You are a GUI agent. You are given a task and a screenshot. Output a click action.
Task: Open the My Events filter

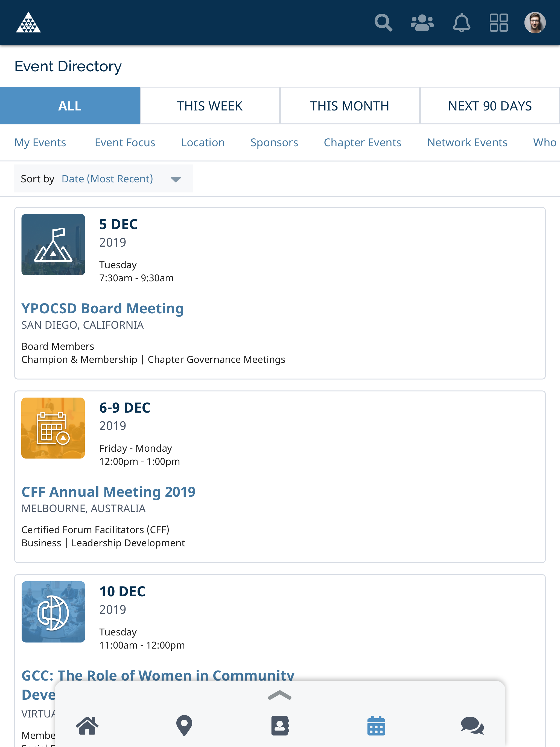[40, 142]
